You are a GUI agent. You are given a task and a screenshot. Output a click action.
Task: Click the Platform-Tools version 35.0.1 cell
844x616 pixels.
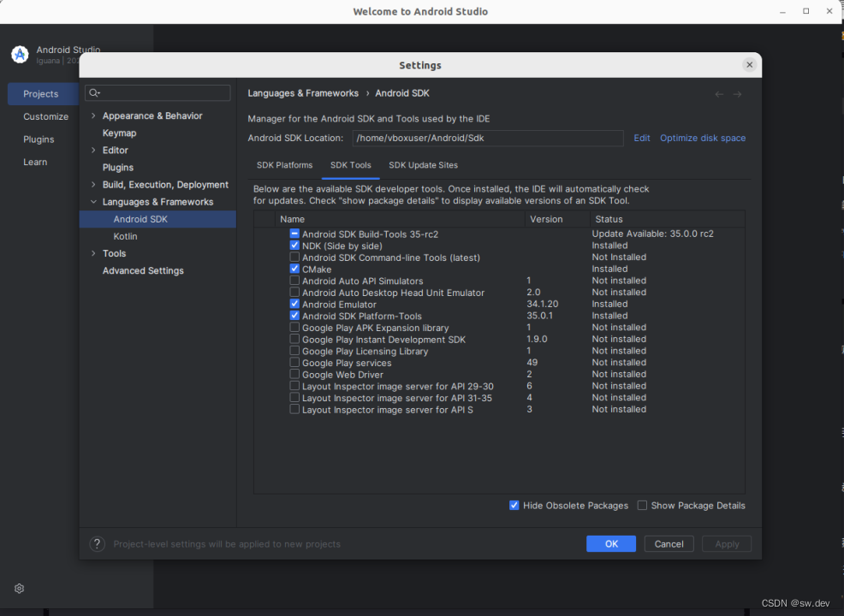(x=539, y=316)
